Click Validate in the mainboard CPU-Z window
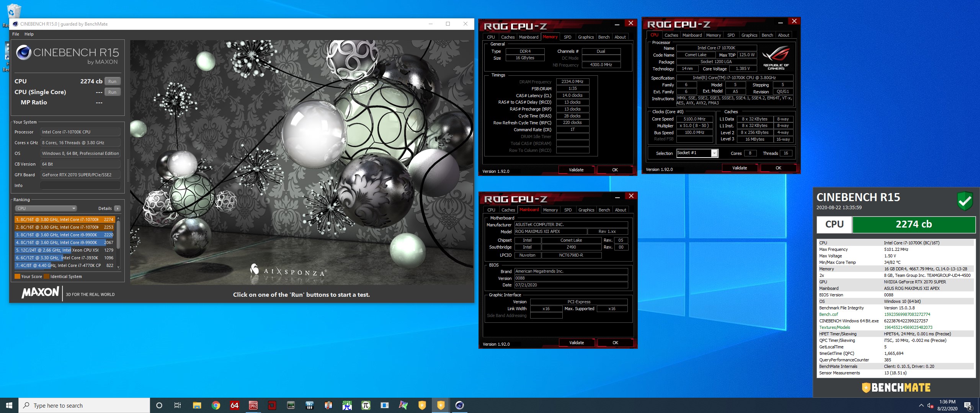Viewport: 980px width, 413px height. (577, 343)
